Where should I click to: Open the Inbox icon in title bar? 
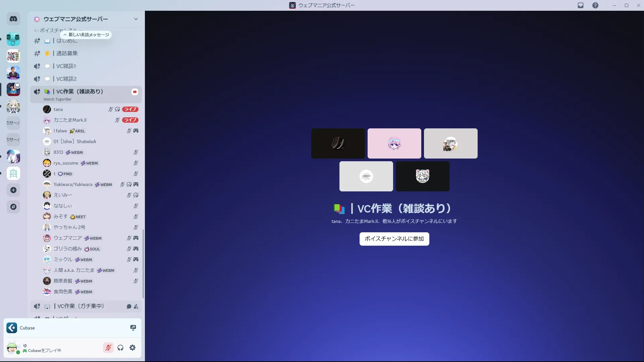click(581, 5)
